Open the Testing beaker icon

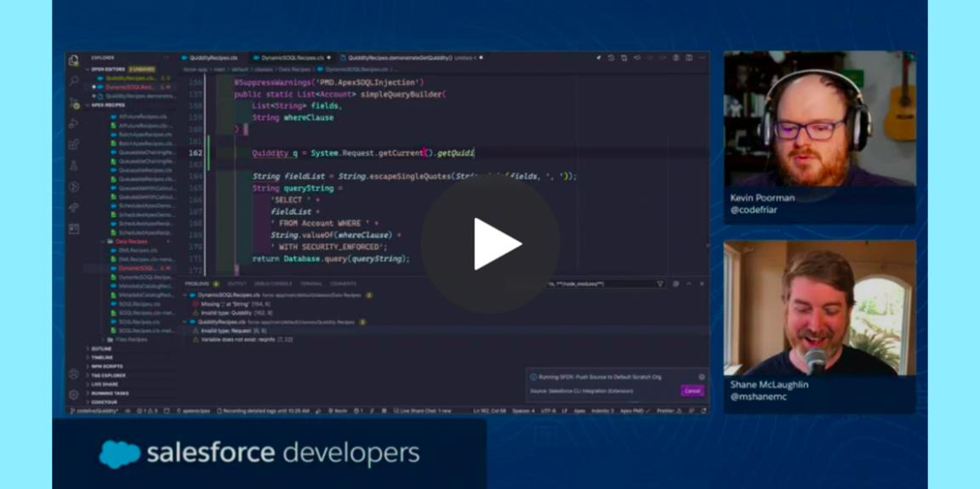click(74, 166)
